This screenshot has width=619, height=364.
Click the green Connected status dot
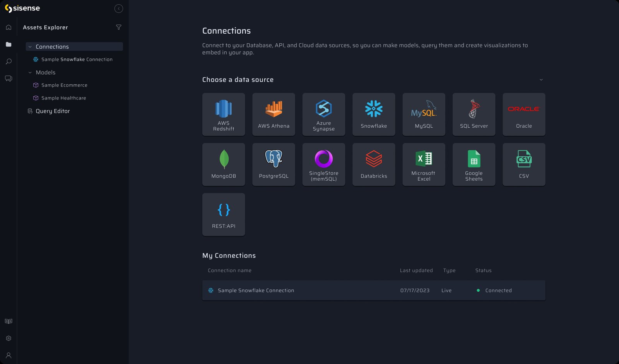point(478,291)
